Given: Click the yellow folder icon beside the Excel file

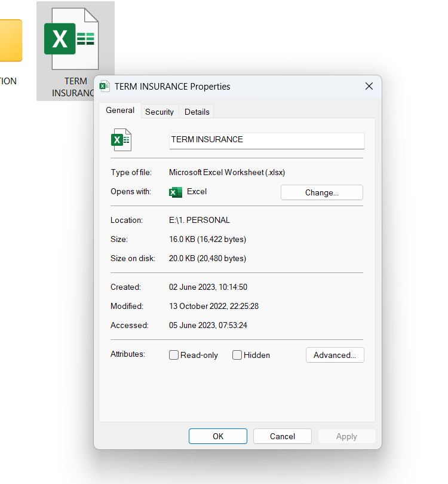Looking at the screenshot, I should point(11,41).
